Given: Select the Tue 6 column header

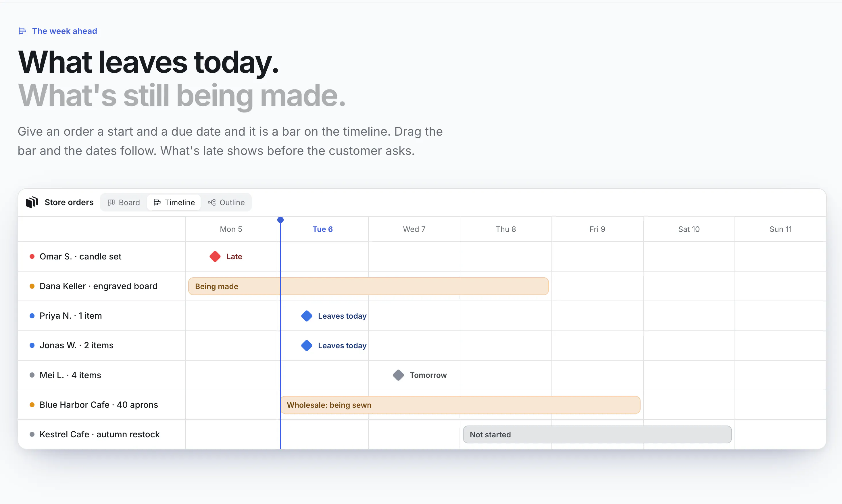Looking at the screenshot, I should coord(323,229).
